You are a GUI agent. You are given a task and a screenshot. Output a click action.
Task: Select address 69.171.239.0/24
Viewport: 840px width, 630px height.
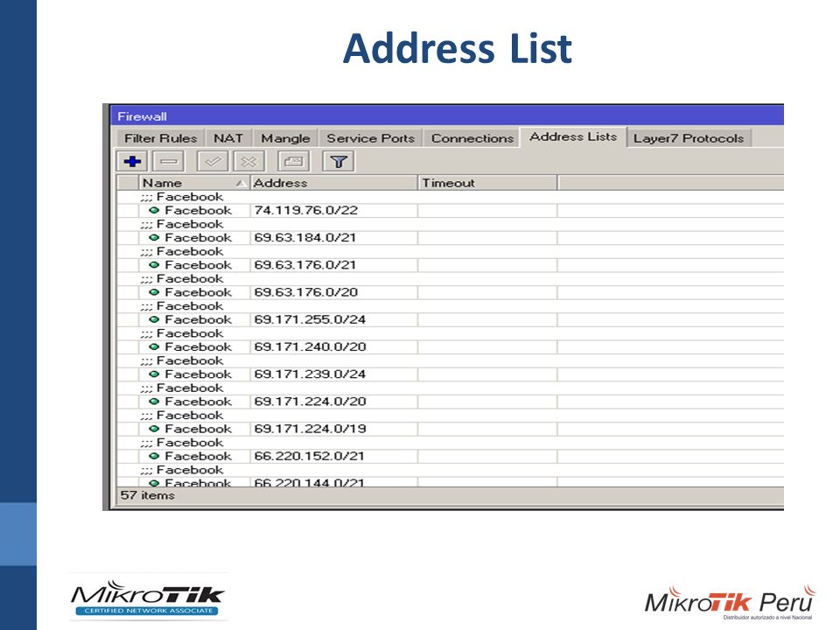[x=310, y=374]
